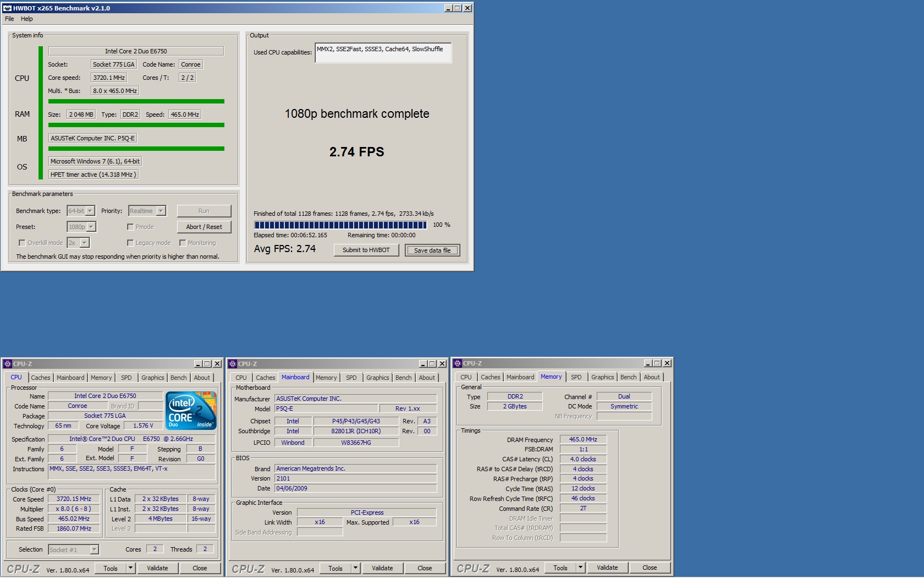
Task: Select CPU tab in Memory CPU-Z window
Action: click(x=466, y=377)
